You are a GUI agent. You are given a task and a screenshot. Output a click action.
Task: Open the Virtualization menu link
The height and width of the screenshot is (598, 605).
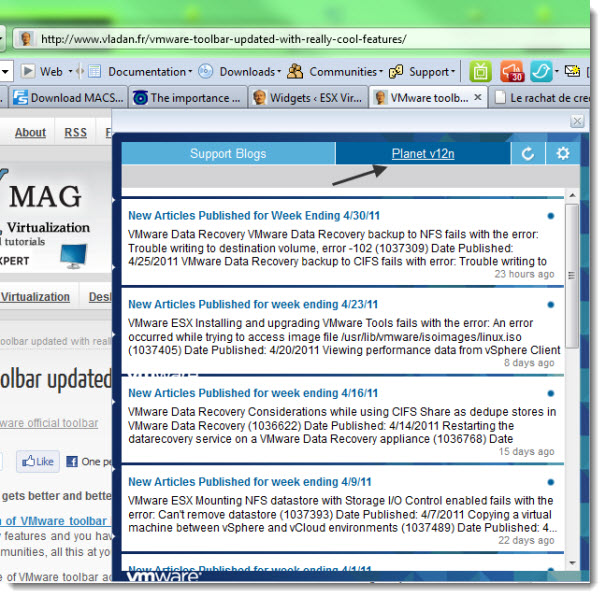click(35, 297)
